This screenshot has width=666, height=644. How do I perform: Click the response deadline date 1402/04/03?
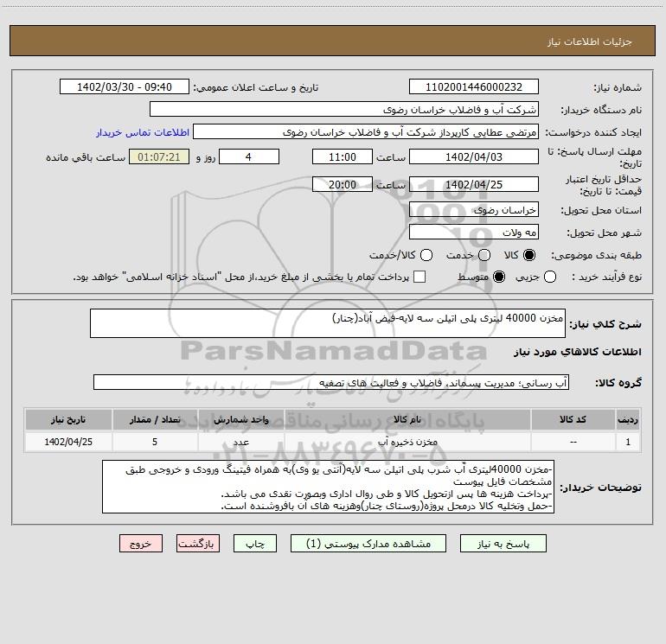pyautogui.click(x=474, y=156)
